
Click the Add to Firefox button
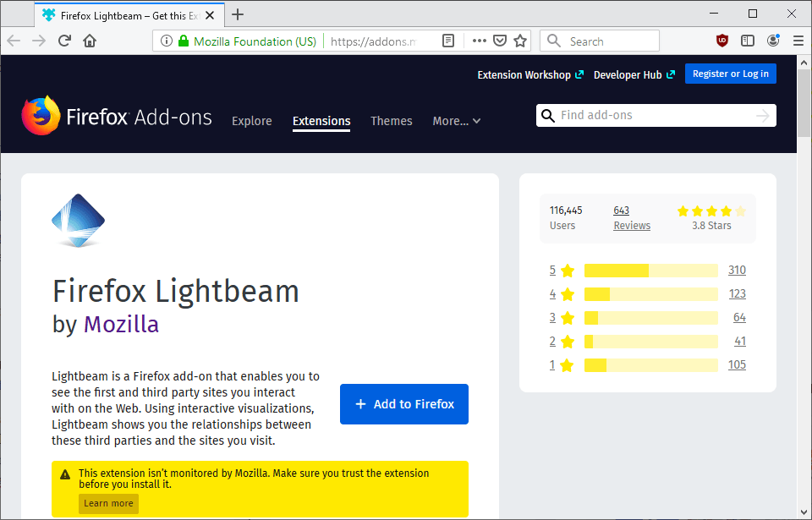click(403, 404)
